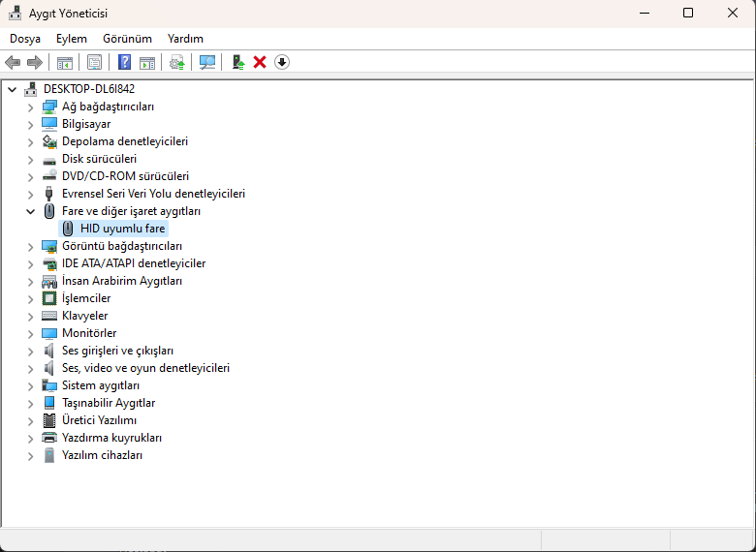Expand Ses, video ve oyun denetleyicileri chevron

tap(30, 368)
